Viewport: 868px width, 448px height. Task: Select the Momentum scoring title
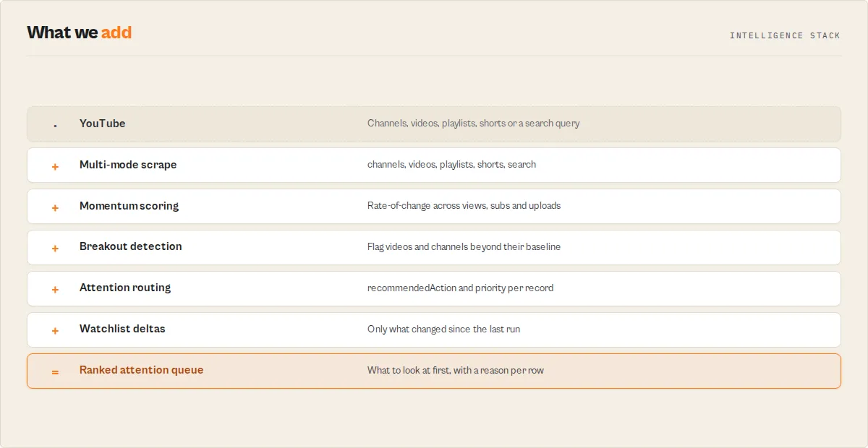129,206
